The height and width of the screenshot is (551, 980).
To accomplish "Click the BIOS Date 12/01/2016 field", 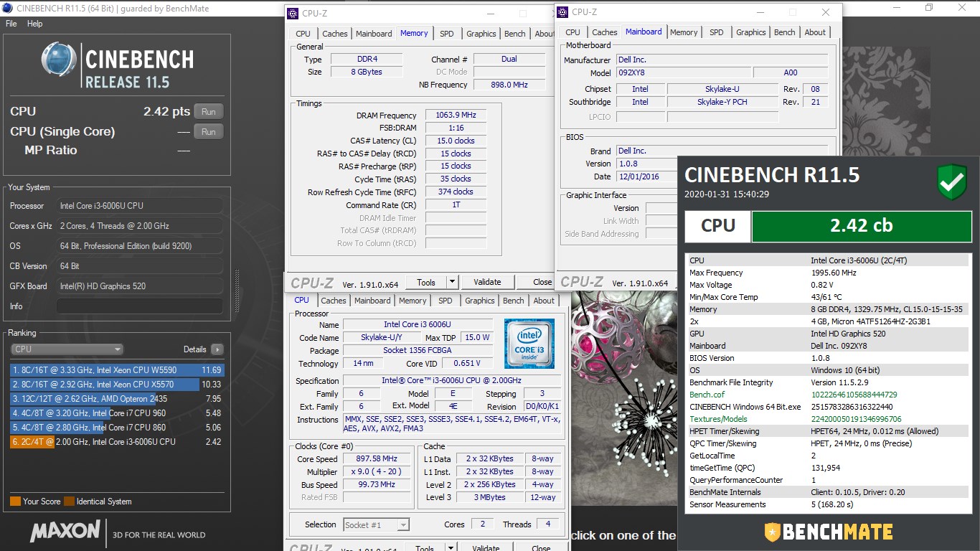I will (646, 176).
